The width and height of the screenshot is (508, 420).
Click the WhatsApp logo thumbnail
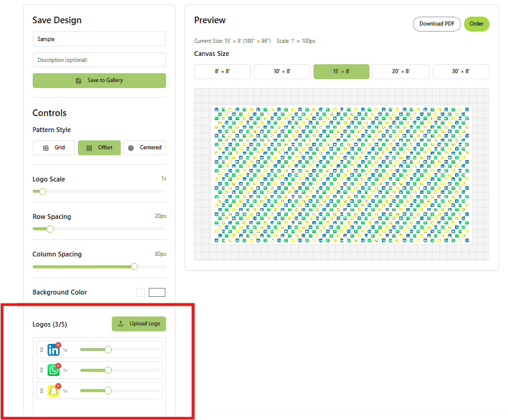point(54,370)
